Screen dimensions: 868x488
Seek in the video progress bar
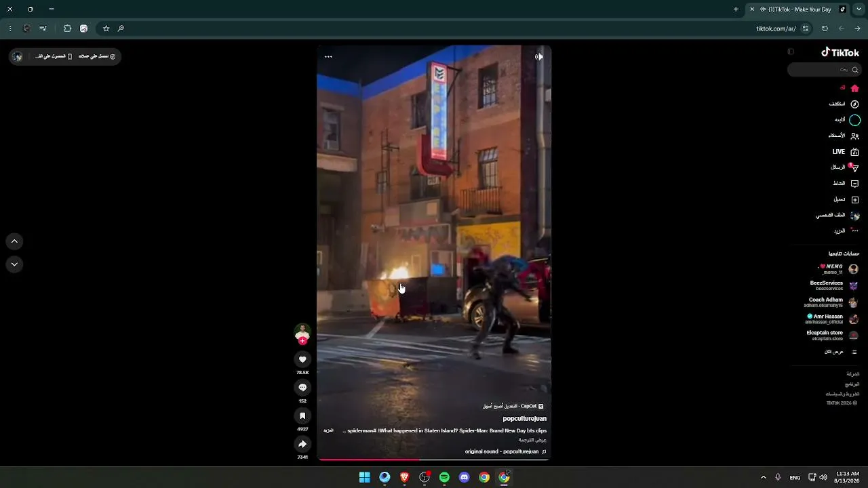pyautogui.click(x=434, y=460)
